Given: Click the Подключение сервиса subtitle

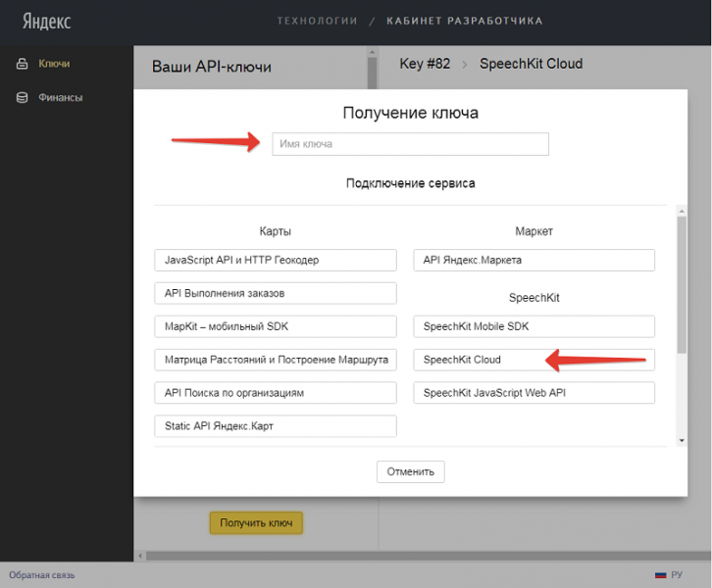Looking at the screenshot, I should [x=411, y=183].
